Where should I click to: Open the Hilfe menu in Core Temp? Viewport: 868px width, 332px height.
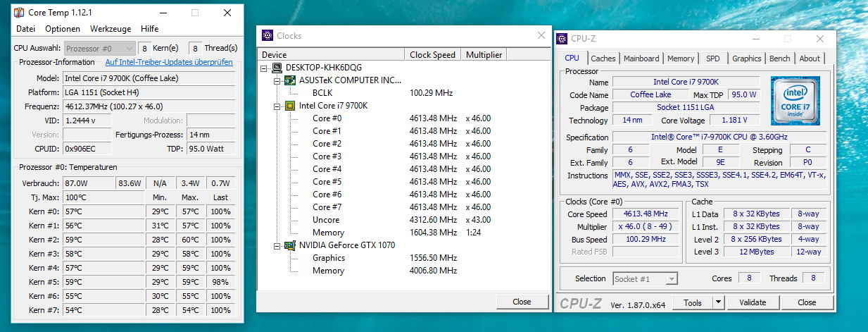pos(149,29)
